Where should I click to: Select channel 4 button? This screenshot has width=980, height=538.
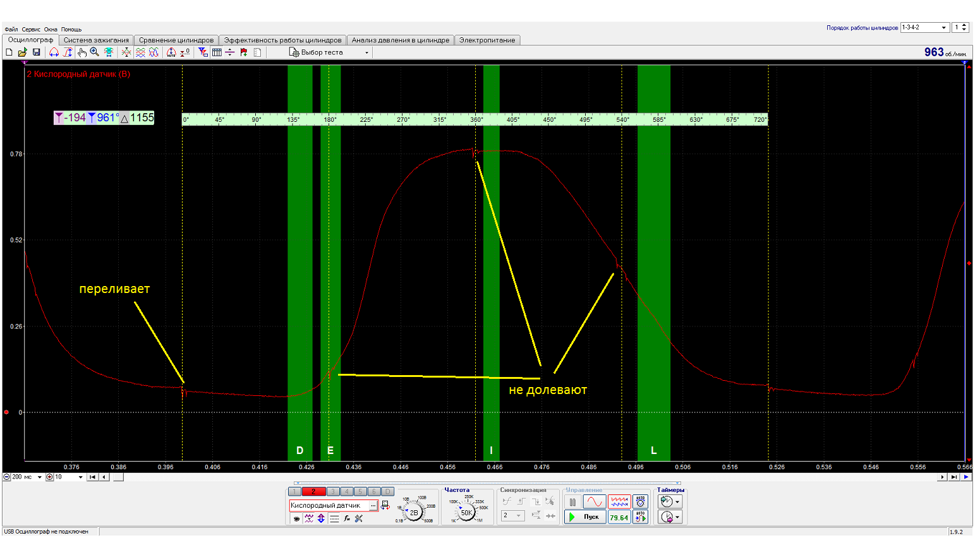[x=346, y=491]
